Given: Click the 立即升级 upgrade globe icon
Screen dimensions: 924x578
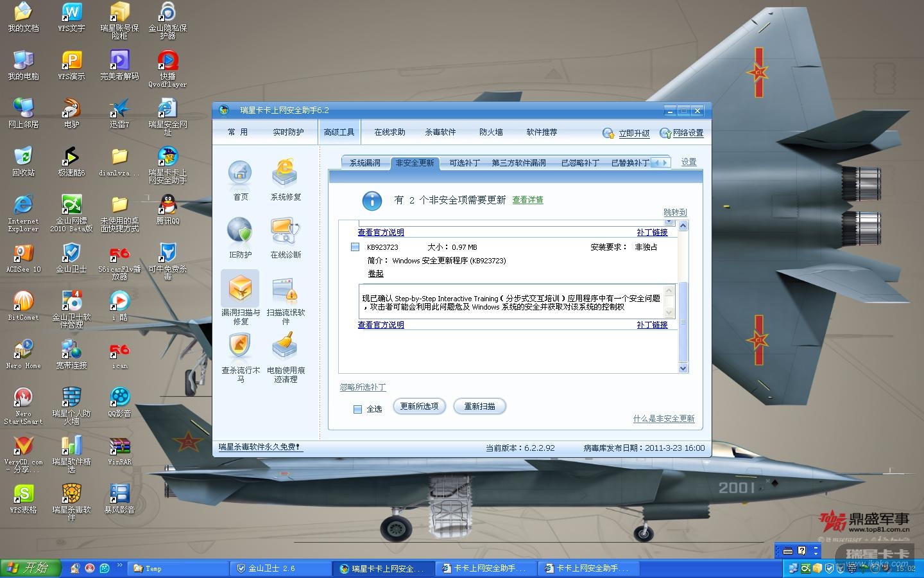Looking at the screenshot, I should point(608,133).
